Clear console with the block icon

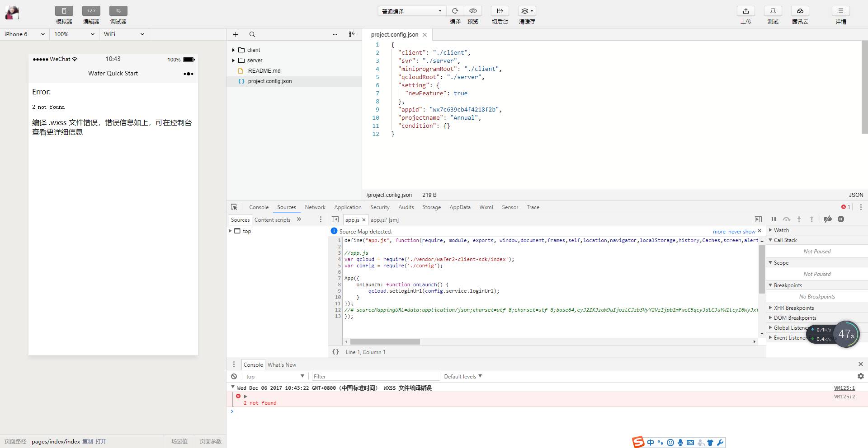click(x=234, y=376)
